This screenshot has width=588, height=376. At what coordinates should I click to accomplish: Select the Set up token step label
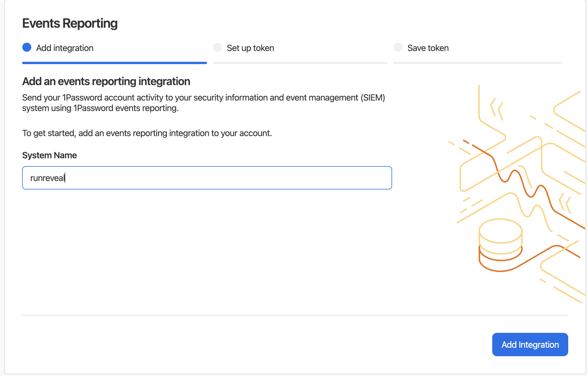pyautogui.click(x=250, y=48)
